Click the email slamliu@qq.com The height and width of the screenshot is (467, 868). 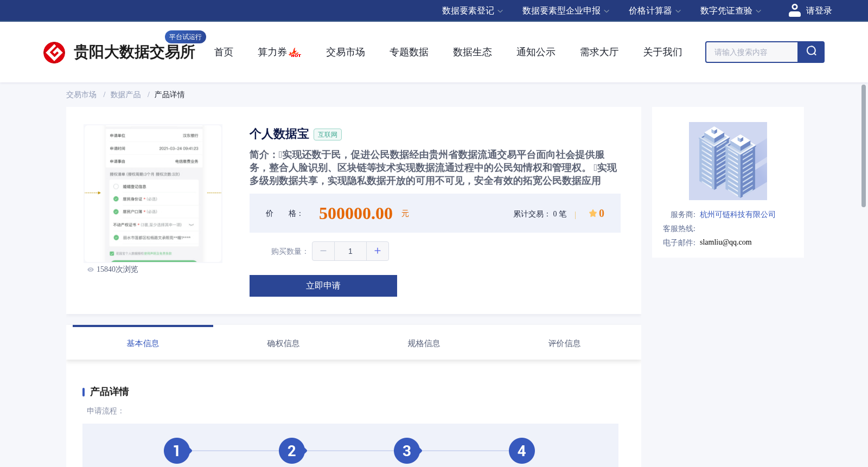tap(725, 242)
